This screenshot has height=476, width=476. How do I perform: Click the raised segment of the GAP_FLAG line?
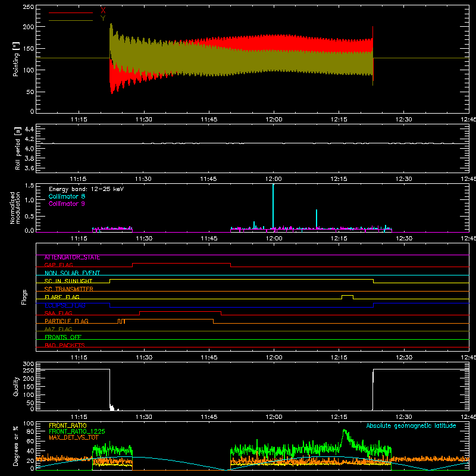tap(181, 264)
